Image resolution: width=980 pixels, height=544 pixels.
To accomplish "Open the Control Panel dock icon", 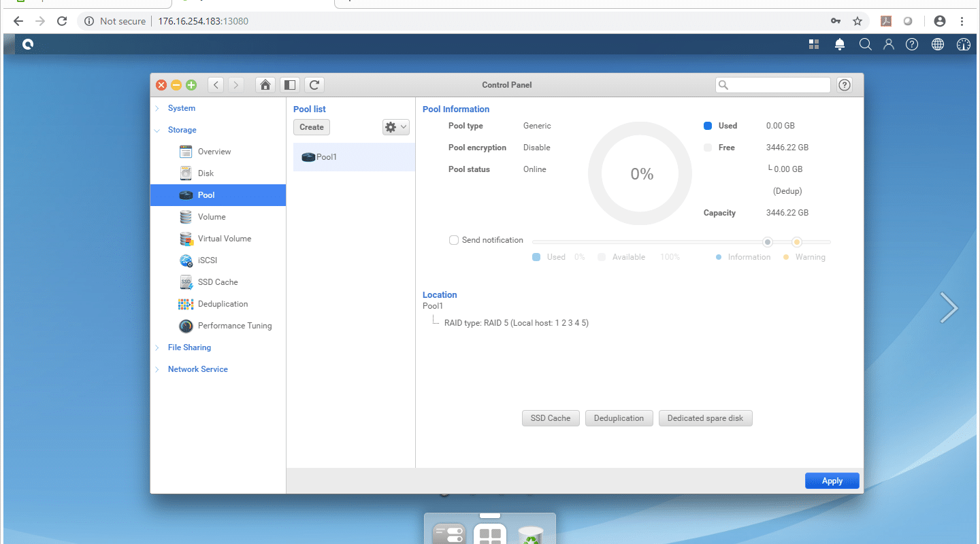I will pyautogui.click(x=449, y=534).
